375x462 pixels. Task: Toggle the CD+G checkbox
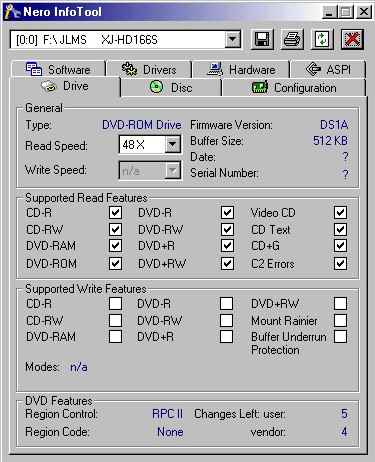pos(340,246)
